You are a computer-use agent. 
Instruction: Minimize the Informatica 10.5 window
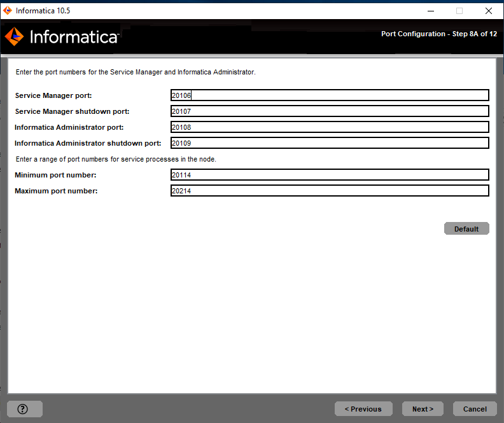click(431, 11)
